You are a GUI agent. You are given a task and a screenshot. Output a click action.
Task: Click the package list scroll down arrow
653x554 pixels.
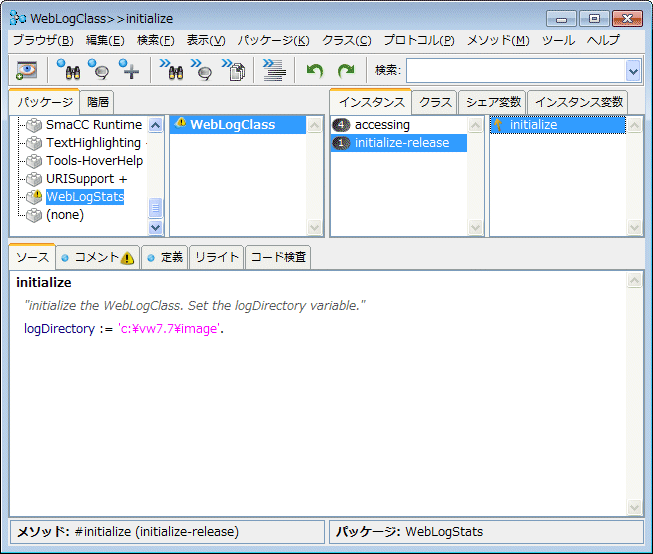(x=156, y=227)
